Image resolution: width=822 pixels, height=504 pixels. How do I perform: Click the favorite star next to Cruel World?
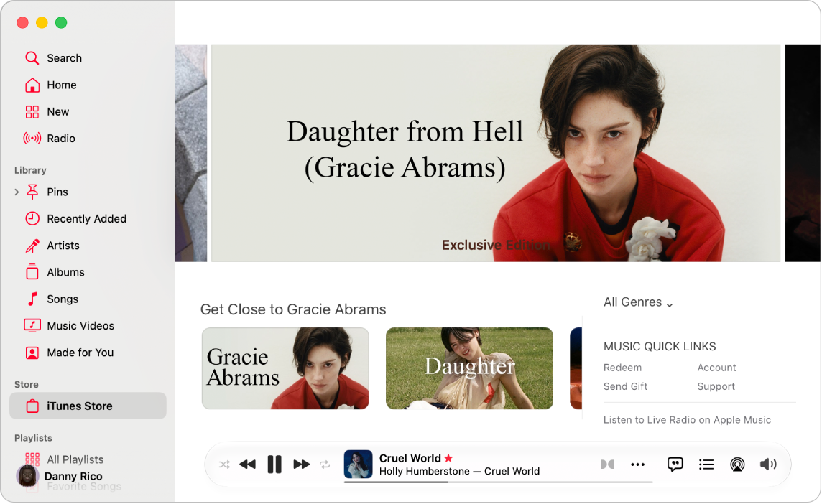448,458
